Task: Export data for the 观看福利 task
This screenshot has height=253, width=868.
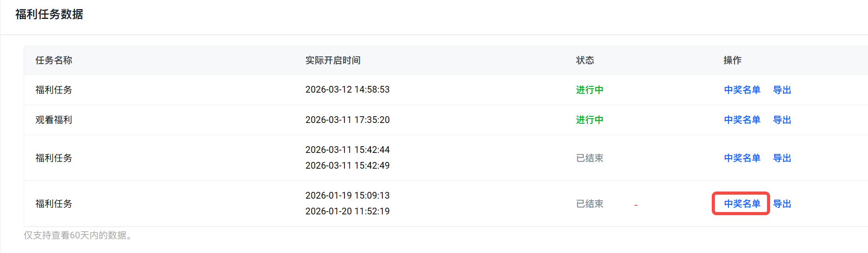Action: [x=782, y=120]
